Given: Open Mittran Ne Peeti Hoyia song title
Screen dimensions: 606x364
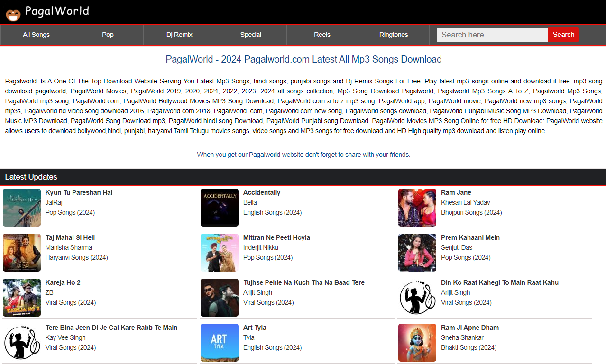Looking at the screenshot, I should 276,237.
